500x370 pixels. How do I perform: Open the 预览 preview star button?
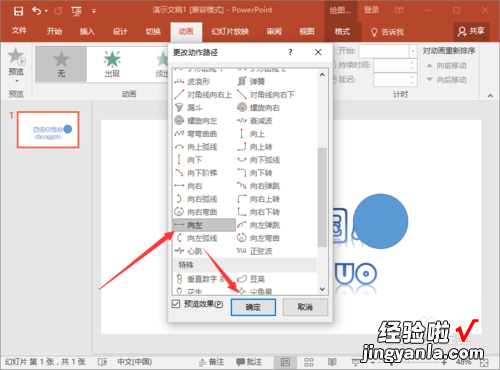click(16, 62)
